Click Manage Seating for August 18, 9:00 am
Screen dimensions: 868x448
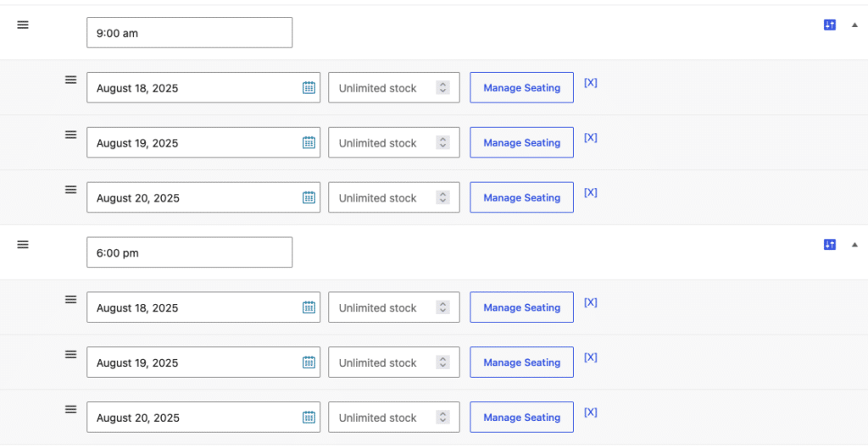click(x=521, y=87)
